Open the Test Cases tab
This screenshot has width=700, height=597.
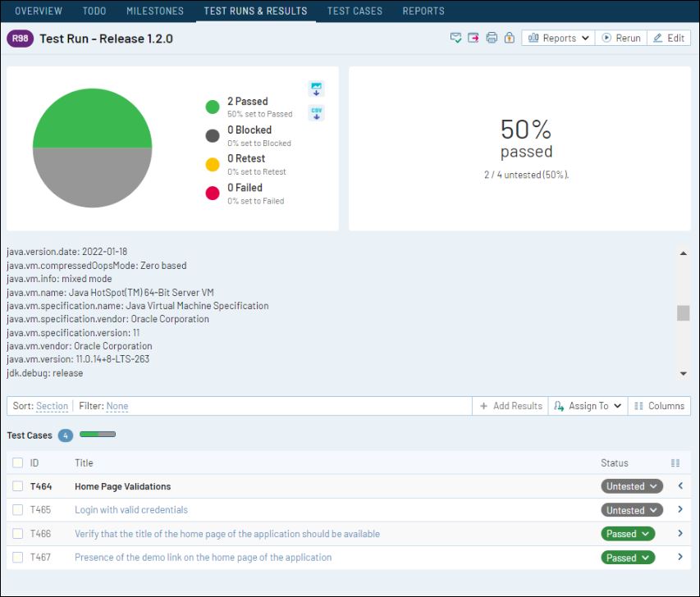pyautogui.click(x=355, y=11)
